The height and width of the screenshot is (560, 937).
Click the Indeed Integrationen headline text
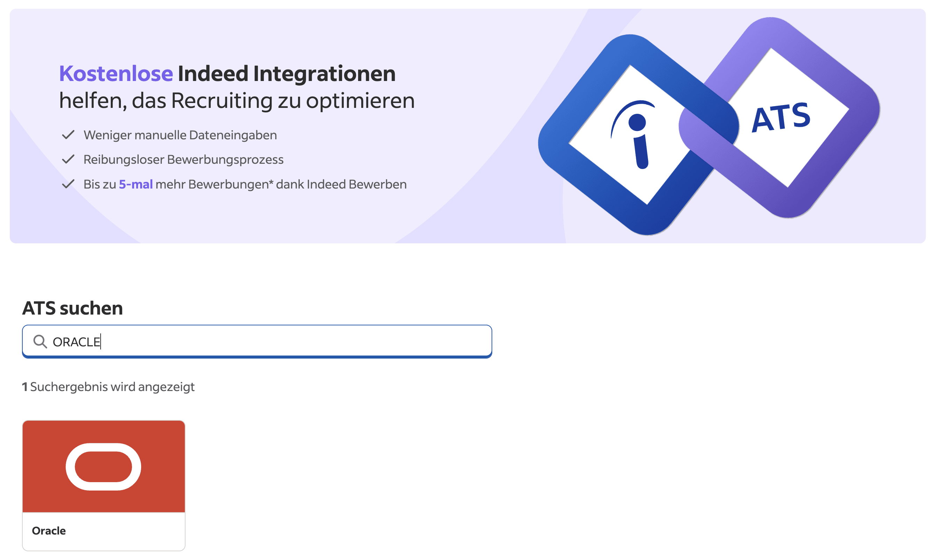[286, 73]
